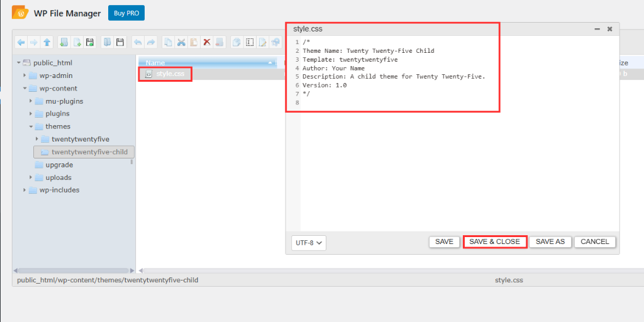The width and height of the screenshot is (644, 322).
Task: Click the style.css label in status bar
Action: click(x=509, y=280)
